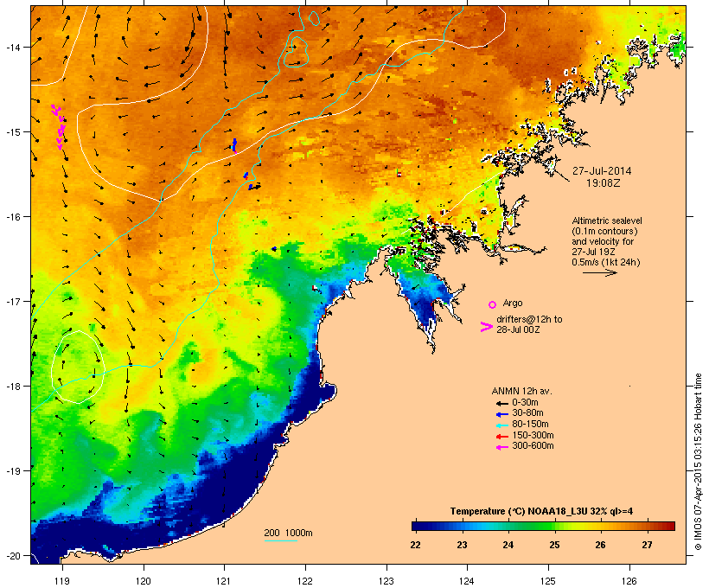Click the '200 1000m' bathymetry label
Viewport: 709px width, 588px height.
(x=288, y=533)
